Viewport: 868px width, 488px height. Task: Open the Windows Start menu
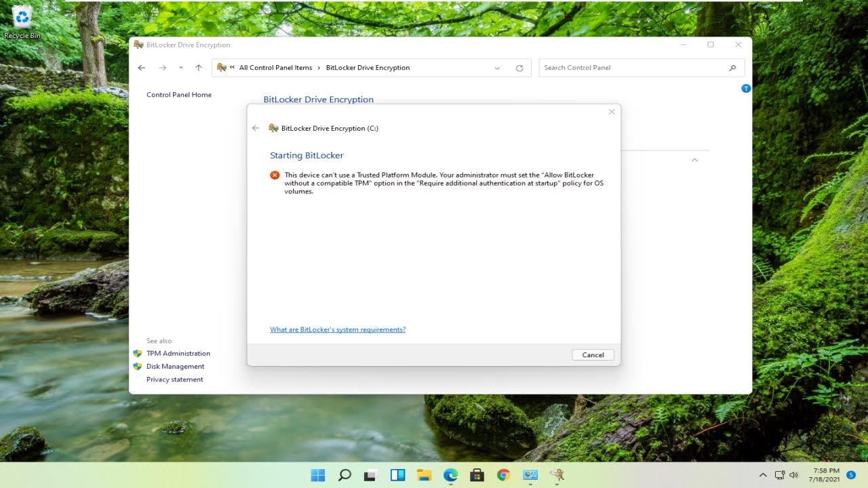point(317,475)
